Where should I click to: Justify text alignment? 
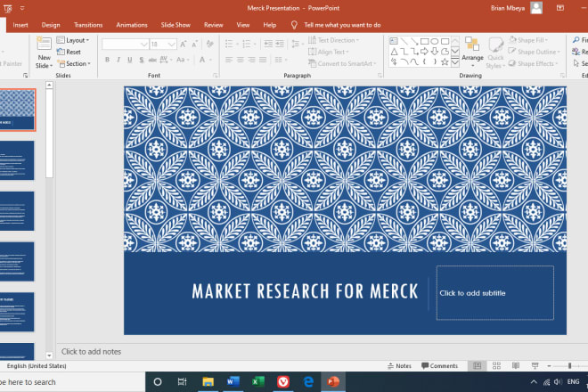[263, 60]
